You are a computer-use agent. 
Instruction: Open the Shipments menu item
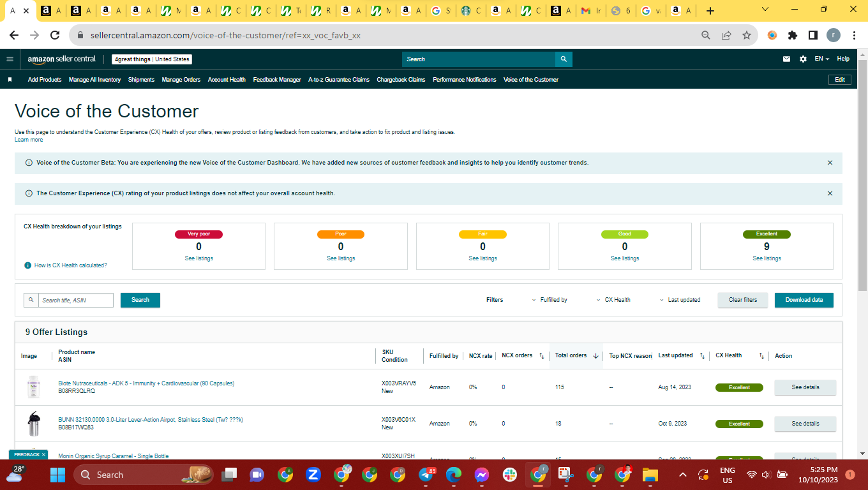[x=141, y=80]
